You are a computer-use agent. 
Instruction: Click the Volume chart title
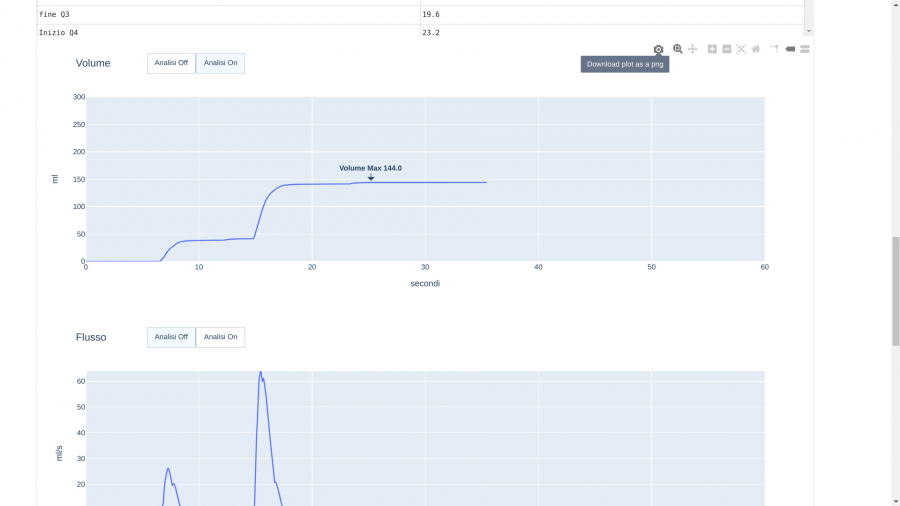coord(93,63)
